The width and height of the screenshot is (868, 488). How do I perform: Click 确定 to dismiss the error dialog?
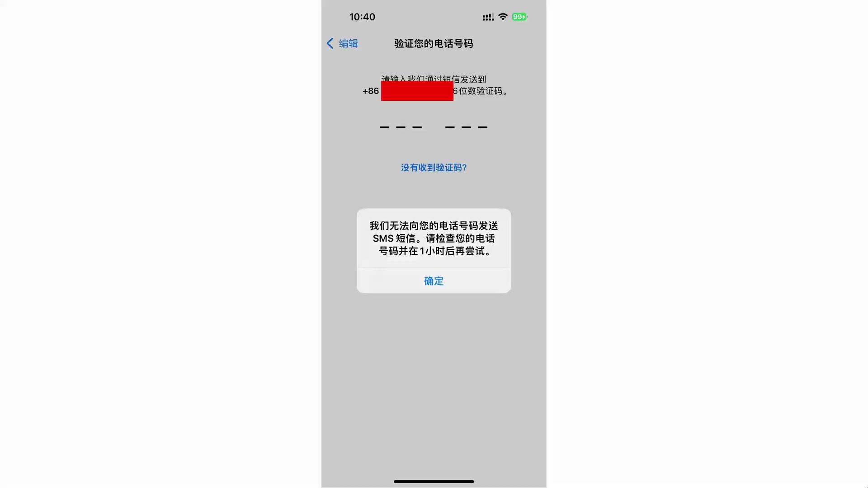click(434, 281)
